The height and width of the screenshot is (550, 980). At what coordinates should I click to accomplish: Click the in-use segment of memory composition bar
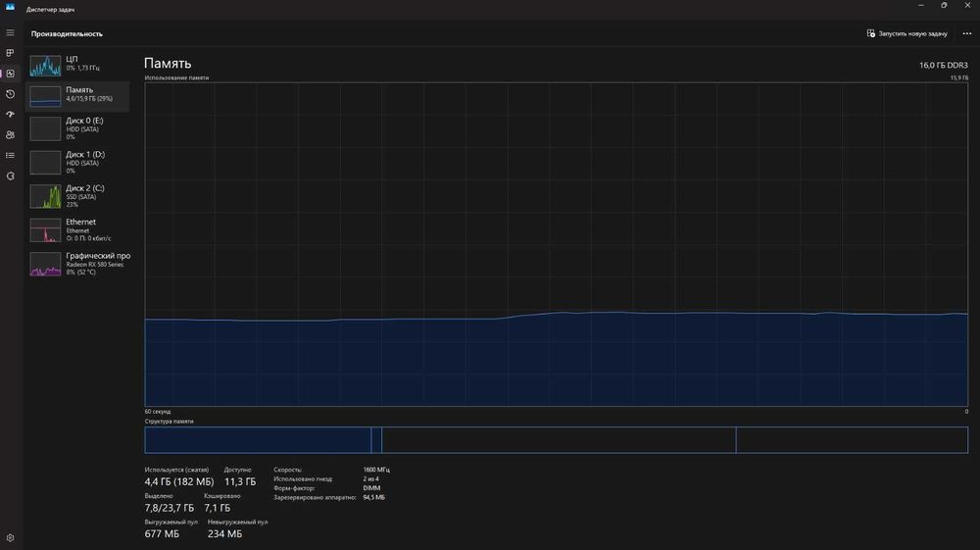coord(258,440)
